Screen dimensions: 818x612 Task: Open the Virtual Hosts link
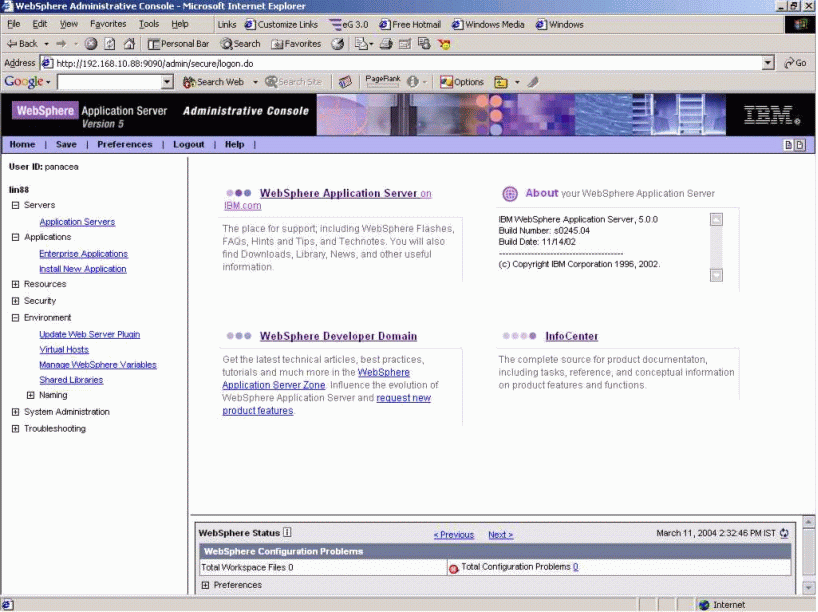click(x=64, y=350)
